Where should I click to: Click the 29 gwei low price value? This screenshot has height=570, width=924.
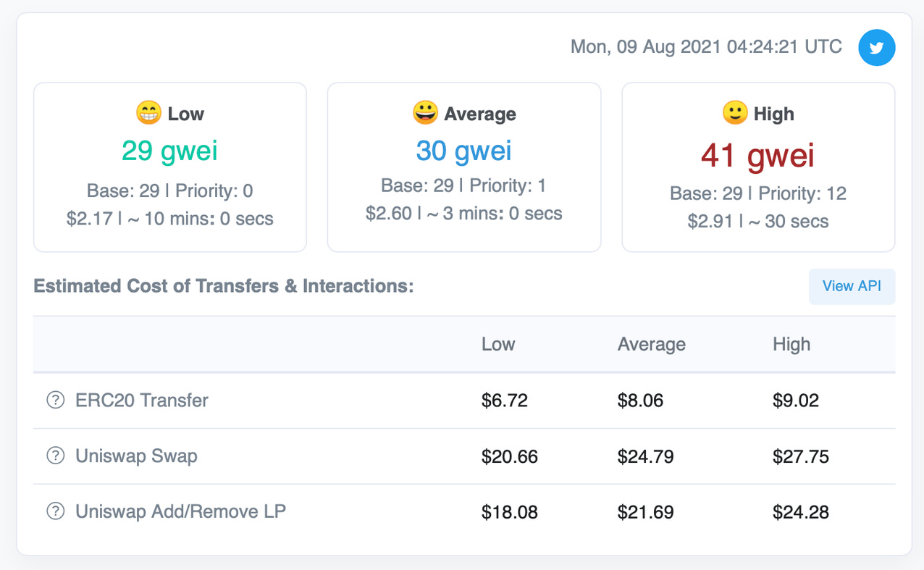click(169, 151)
